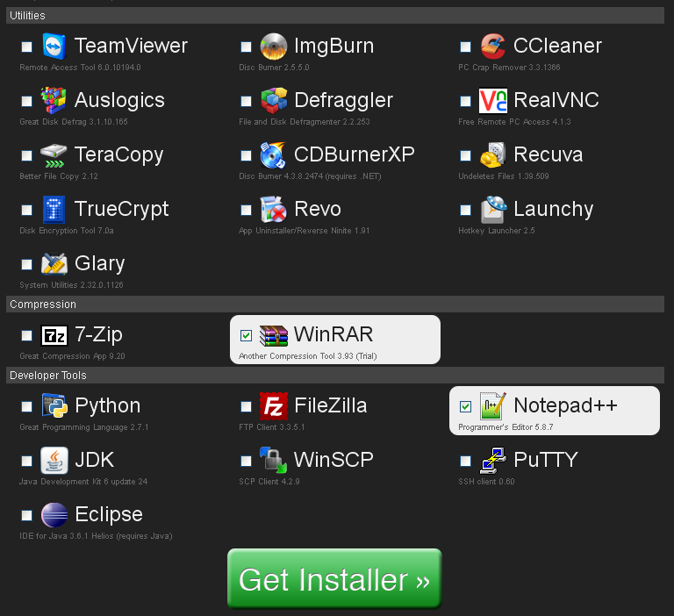Screen dimensions: 674x616
Task: Click the Auslogics colored cubes icon
Action: click(x=54, y=100)
